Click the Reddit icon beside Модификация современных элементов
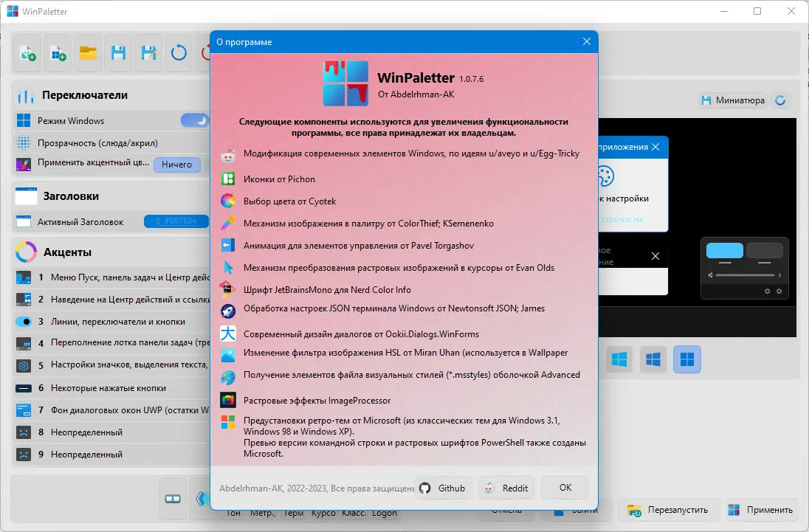 point(228,155)
